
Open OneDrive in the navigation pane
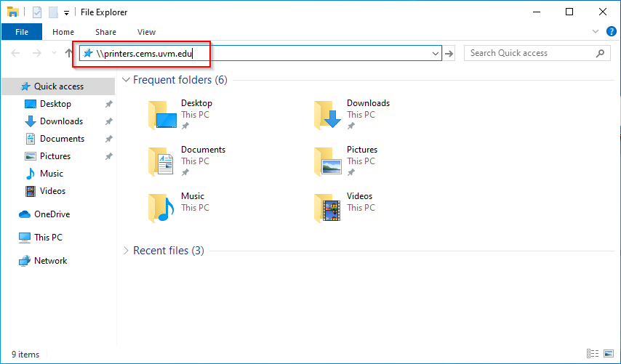[x=52, y=214]
